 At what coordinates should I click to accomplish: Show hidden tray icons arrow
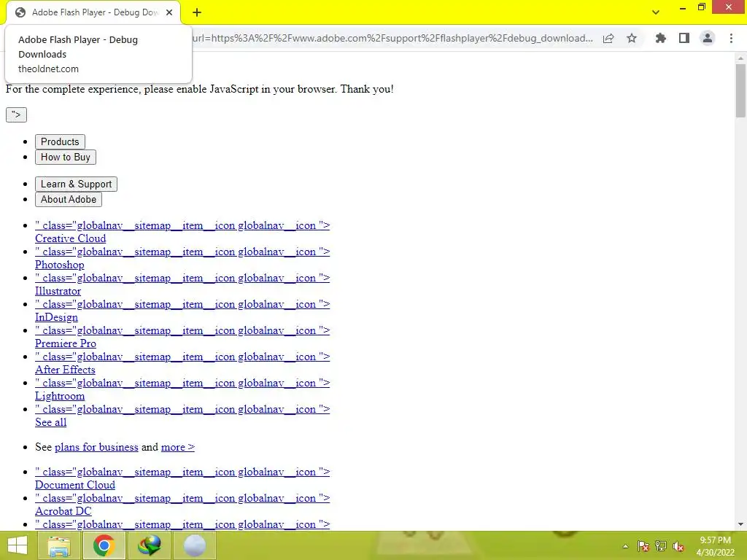coord(625,546)
